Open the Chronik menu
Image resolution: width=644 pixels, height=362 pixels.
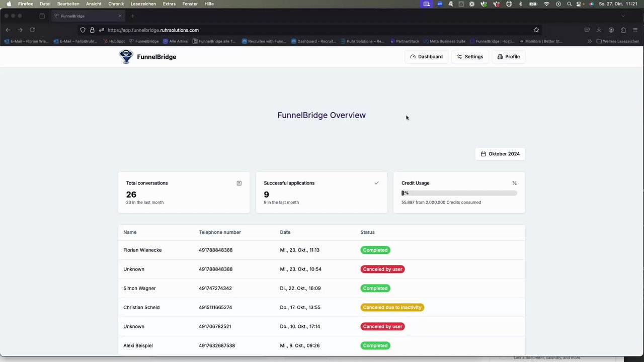(x=116, y=4)
